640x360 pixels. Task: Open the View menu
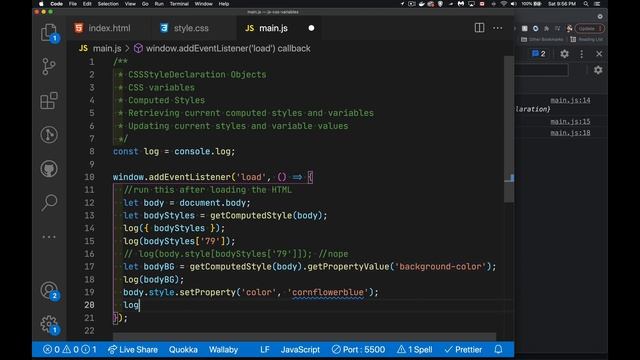coord(130,4)
